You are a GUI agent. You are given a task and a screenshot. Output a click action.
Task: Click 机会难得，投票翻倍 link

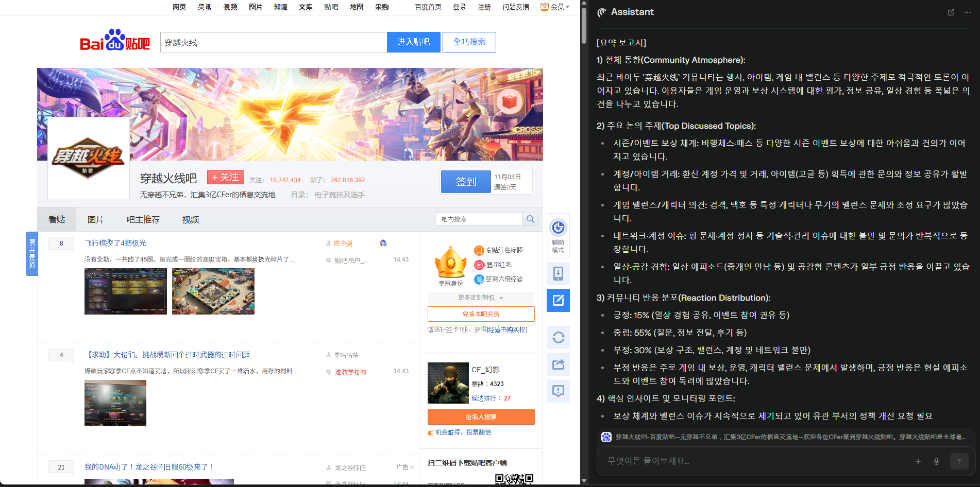point(463,432)
